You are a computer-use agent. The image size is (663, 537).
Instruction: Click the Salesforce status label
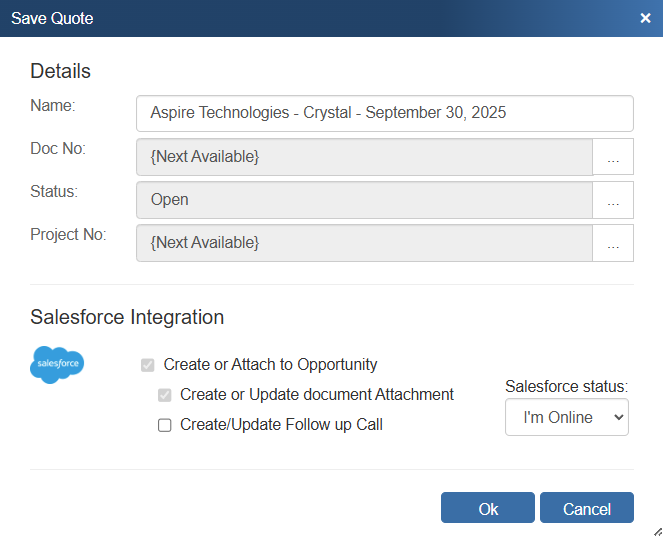tap(566, 386)
